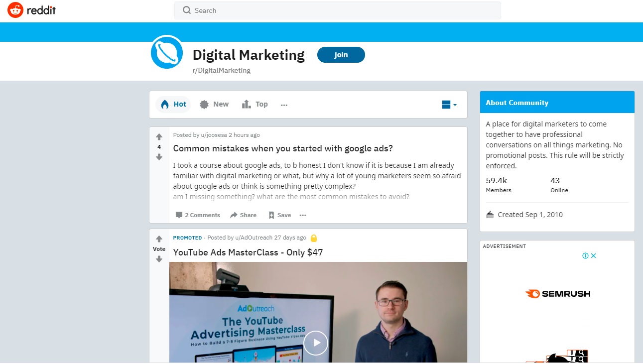Viewport: 643px width, 364px height.
Task: Click the '27 days ago' timestamp
Action: tap(290, 238)
